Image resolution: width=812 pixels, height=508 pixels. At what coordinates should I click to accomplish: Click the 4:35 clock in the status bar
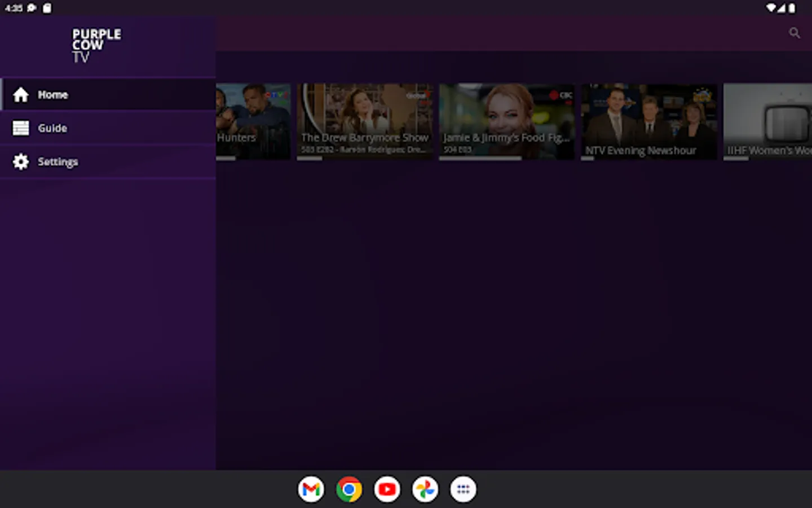pyautogui.click(x=14, y=8)
